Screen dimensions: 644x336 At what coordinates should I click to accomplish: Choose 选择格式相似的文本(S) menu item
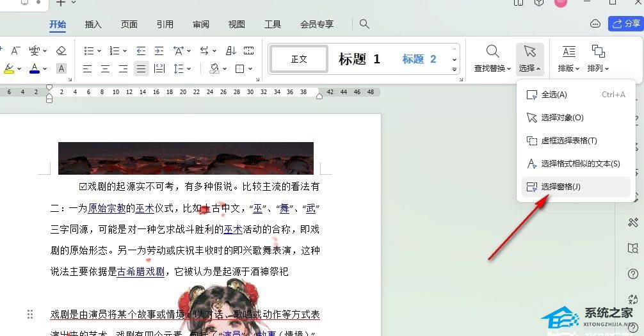[576, 164]
